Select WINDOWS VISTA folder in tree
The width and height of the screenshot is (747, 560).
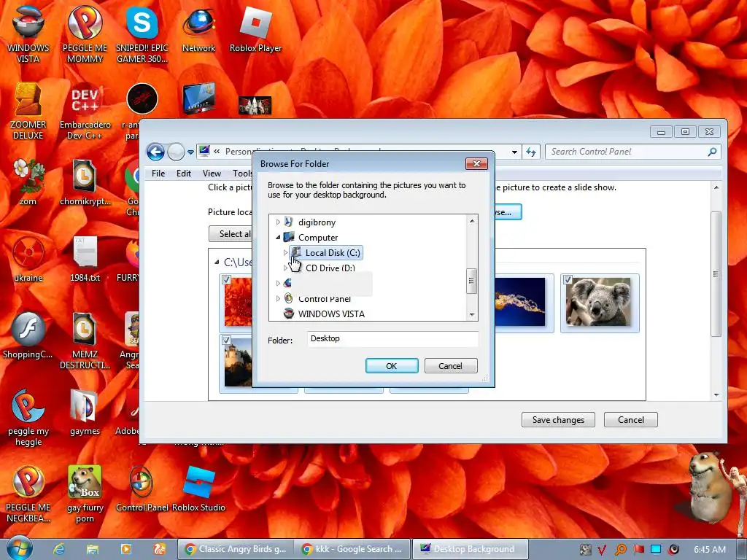(x=324, y=314)
